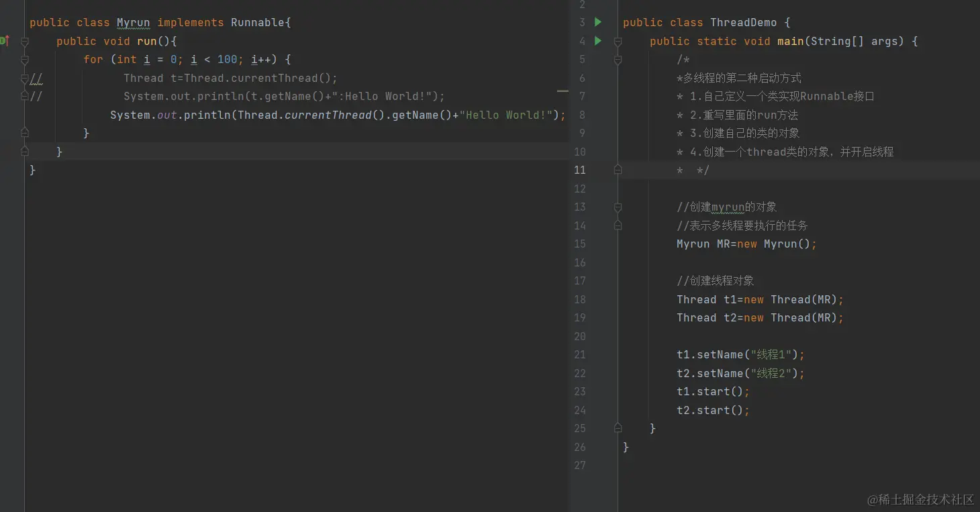Click the 100 loop limit value

pyautogui.click(x=228, y=60)
